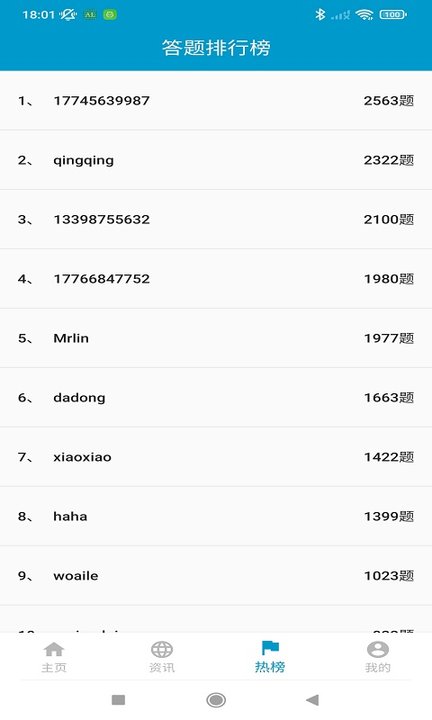The width and height of the screenshot is (432, 720).
Task: Tap the Bluetooth status icon
Action: [320, 15]
